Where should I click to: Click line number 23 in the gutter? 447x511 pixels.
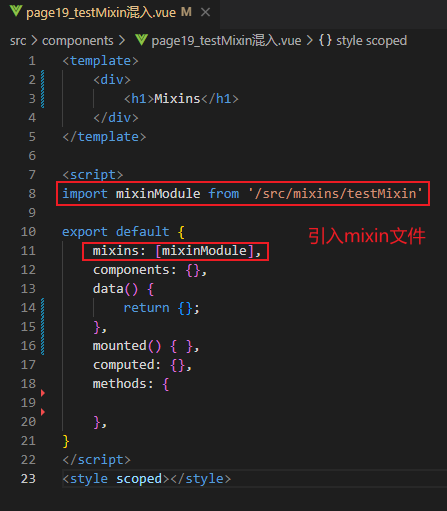click(x=28, y=479)
